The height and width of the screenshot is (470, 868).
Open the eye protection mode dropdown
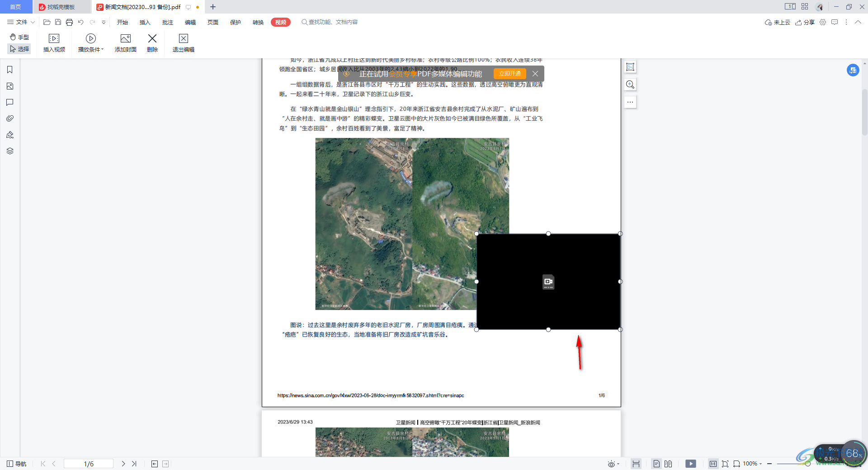(613, 464)
